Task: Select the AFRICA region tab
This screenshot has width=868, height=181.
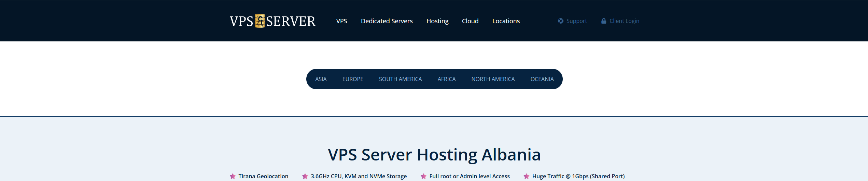Action: click(447, 79)
